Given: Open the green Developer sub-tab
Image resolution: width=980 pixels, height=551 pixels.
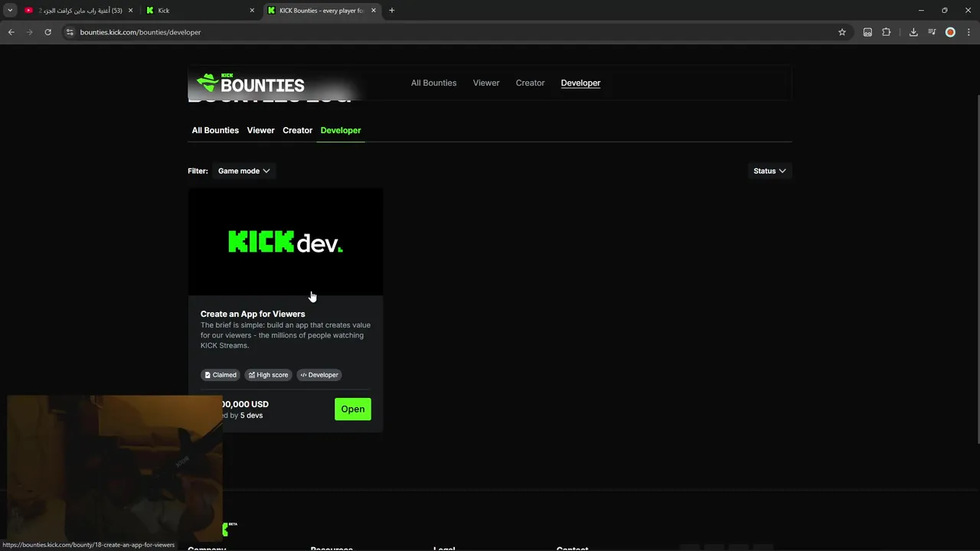Looking at the screenshot, I should [341, 130].
